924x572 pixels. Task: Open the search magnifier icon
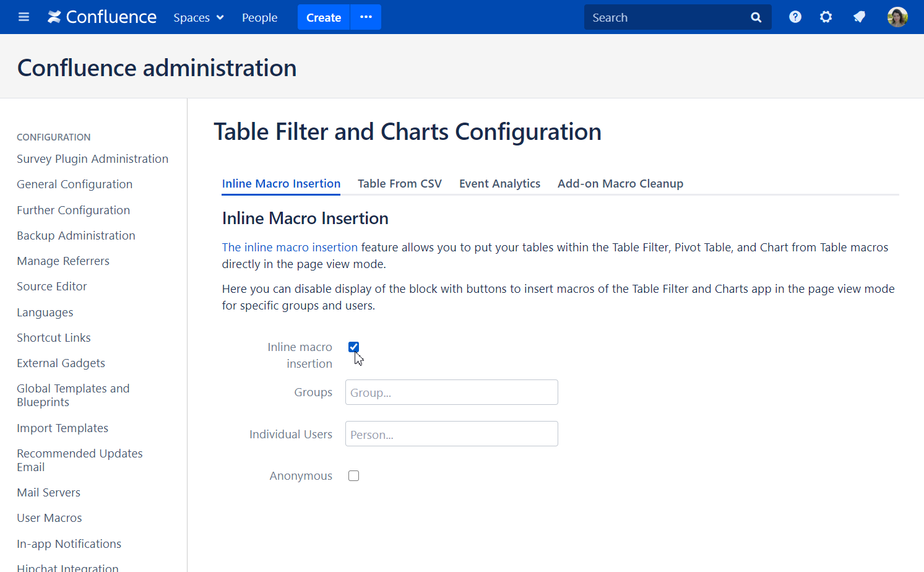click(756, 17)
